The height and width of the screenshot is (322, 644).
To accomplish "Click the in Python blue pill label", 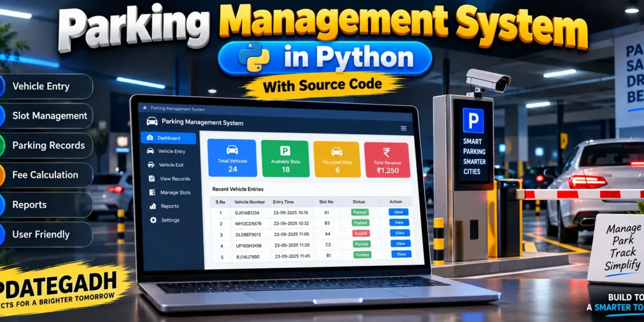I will (x=326, y=58).
